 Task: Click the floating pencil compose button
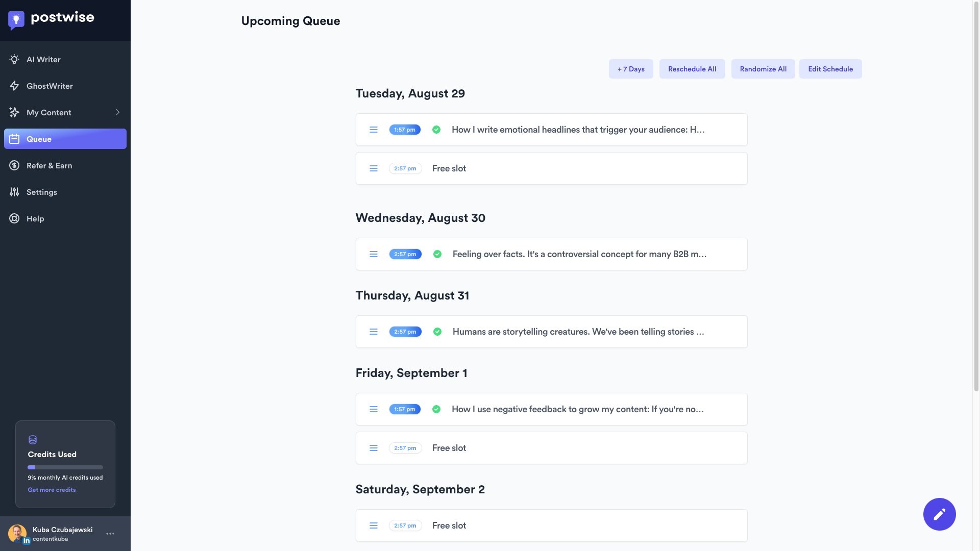tap(939, 514)
